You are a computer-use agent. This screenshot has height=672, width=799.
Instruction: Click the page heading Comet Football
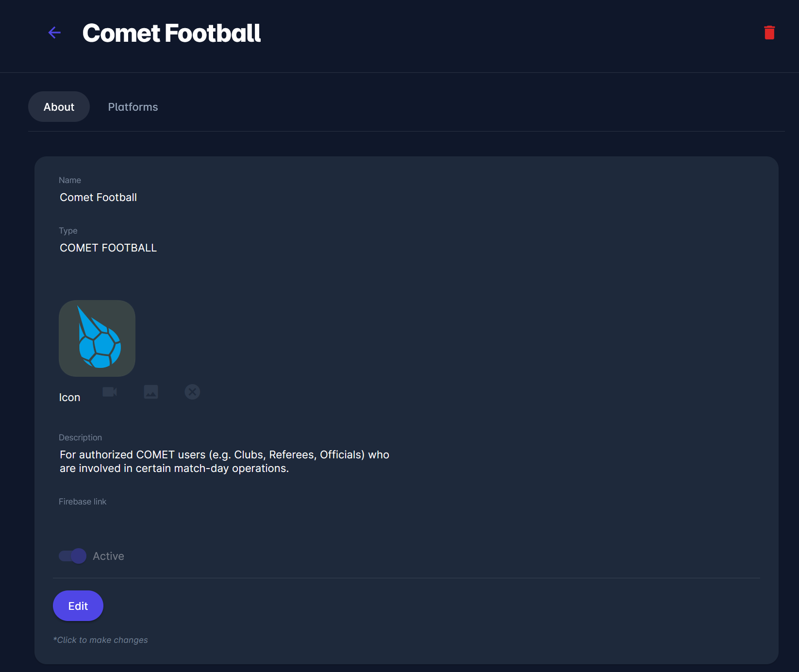[x=171, y=33]
